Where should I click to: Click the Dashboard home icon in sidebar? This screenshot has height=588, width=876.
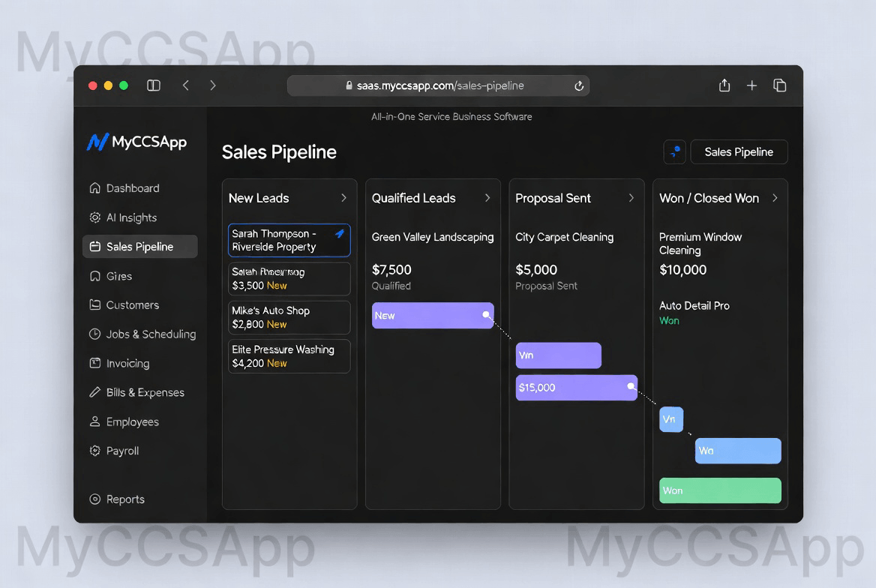coord(95,187)
